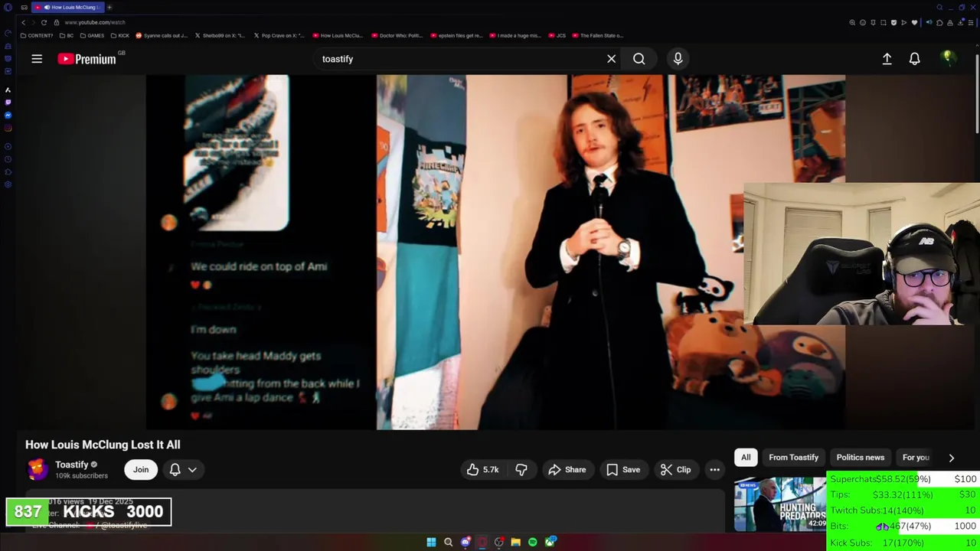Open the Create upload button
980x551 pixels.
tap(887, 59)
